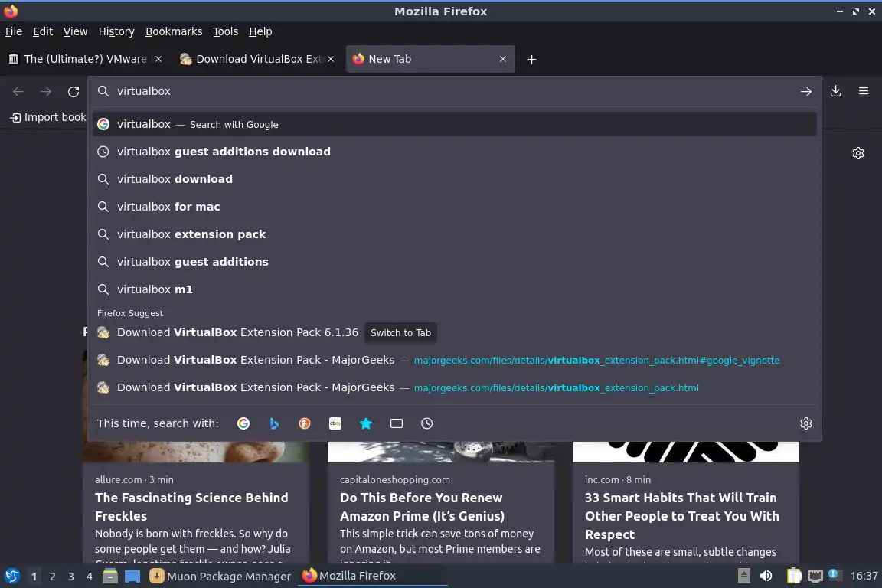Open the notification icon with exclamation badge
This screenshot has height=588, width=882.
click(x=835, y=575)
